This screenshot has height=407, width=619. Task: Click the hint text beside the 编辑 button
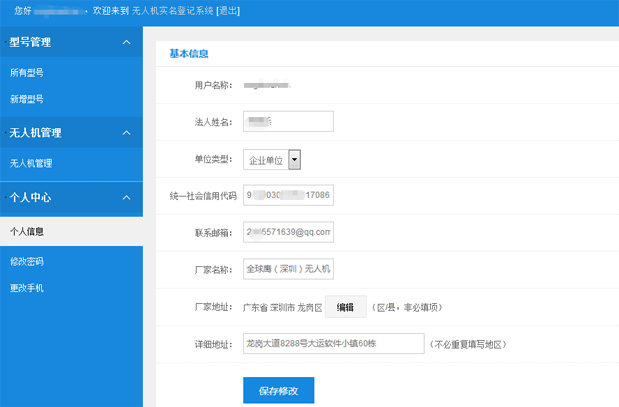pos(407,307)
